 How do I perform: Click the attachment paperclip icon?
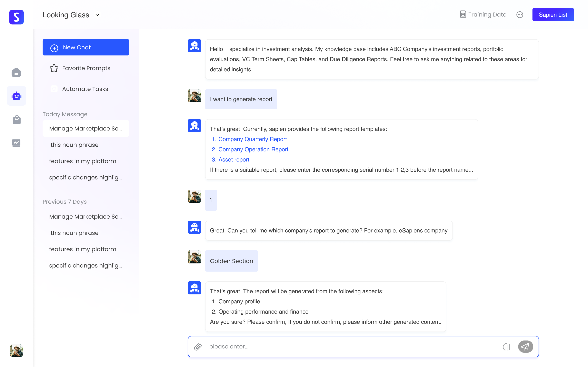point(198,347)
